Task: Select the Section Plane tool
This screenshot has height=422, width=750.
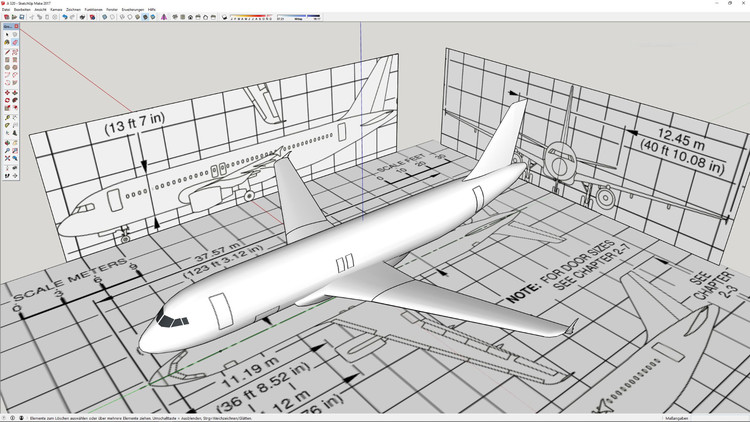Action: point(15,176)
